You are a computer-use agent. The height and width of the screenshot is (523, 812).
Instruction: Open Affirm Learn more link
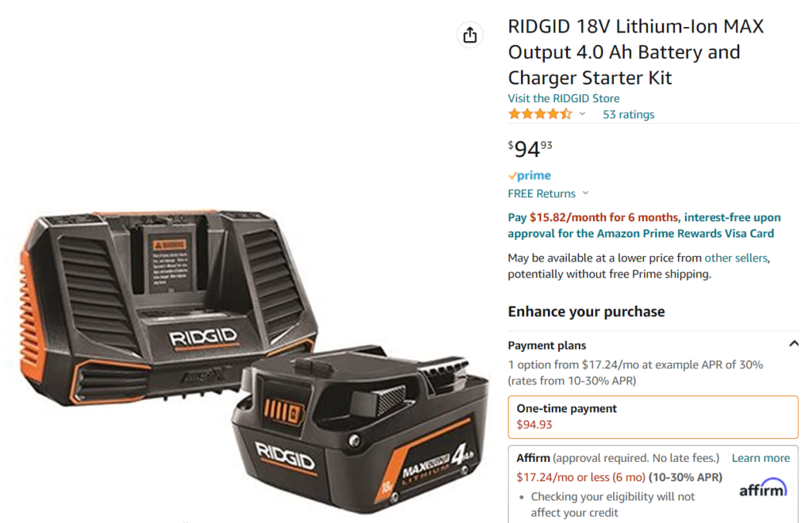pyautogui.click(x=760, y=458)
